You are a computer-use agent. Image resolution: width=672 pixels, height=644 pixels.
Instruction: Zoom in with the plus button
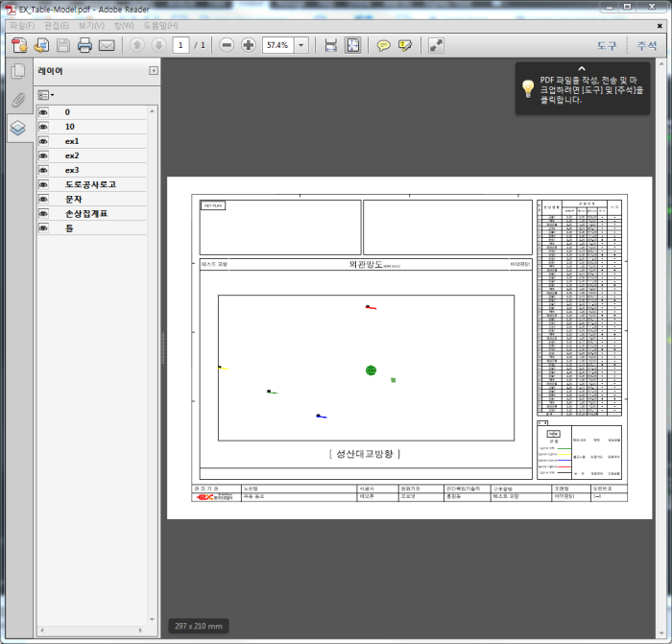pos(249,45)
